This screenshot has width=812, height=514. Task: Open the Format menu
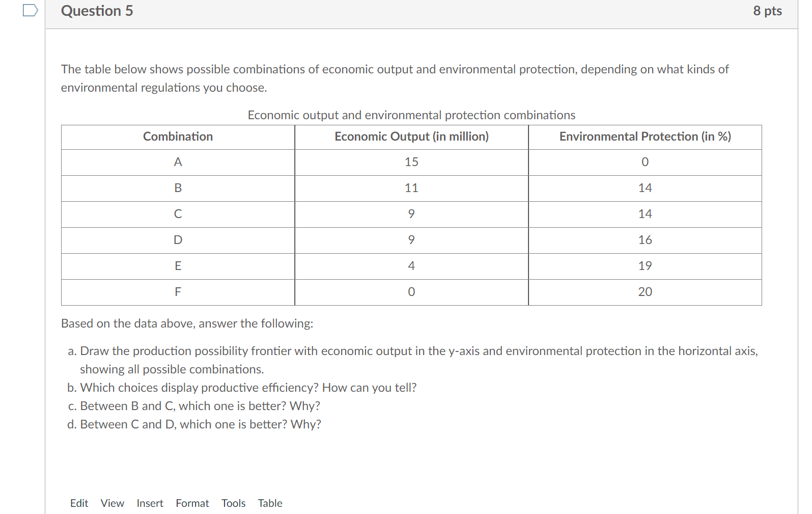(x=192, y=503)
